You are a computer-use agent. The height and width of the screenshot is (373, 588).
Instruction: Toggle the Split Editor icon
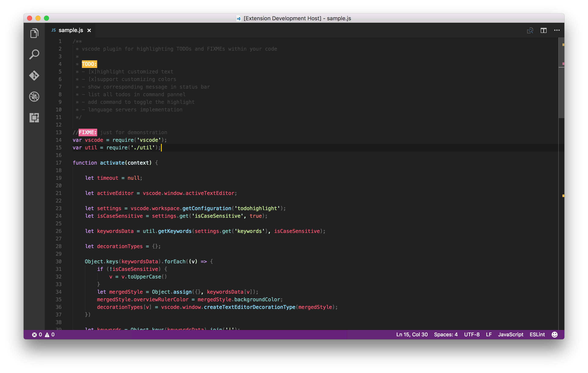pyautogui.click(x=543, y=30)
